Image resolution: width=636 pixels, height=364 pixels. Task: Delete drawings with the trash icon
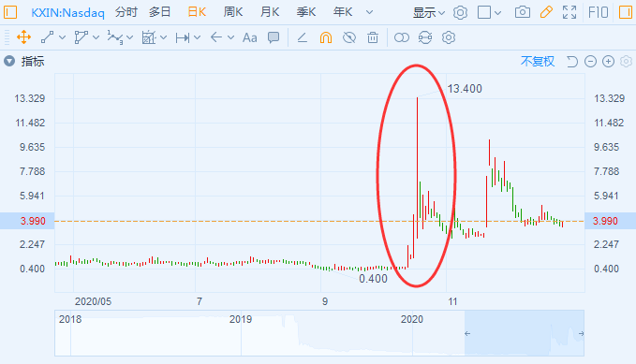[373, 37]
